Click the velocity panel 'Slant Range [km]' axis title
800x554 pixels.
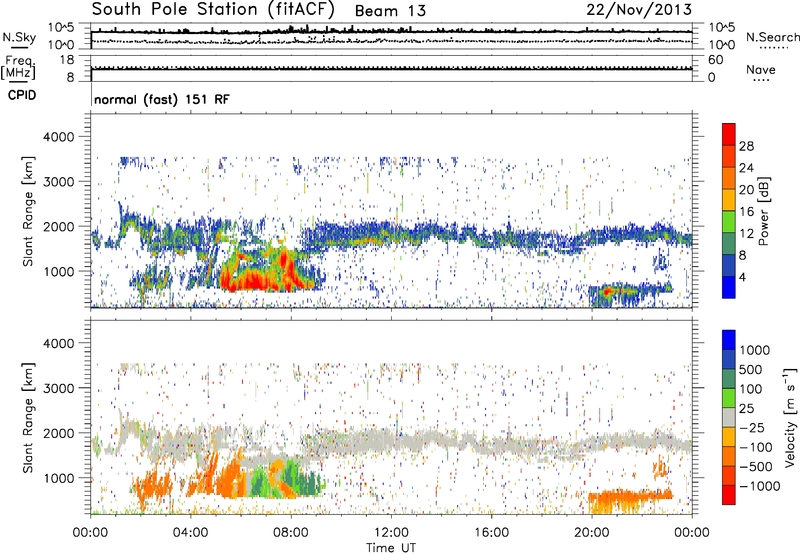[x=28, y=418]
